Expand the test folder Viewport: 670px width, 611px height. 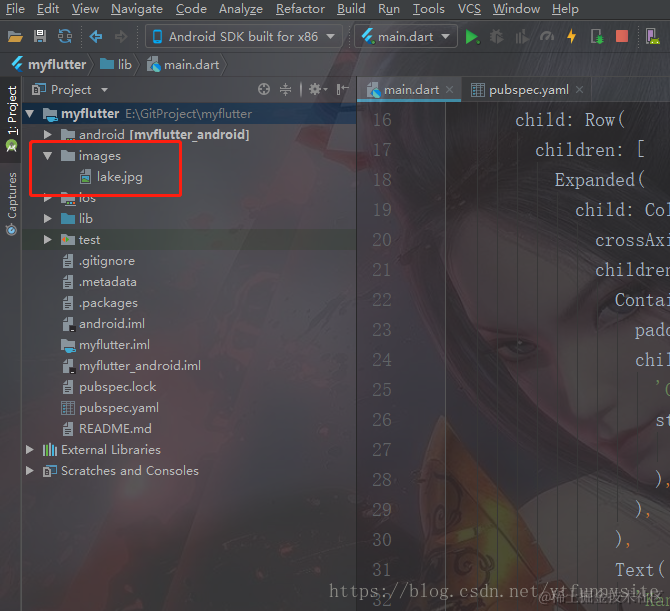(47, 240)
